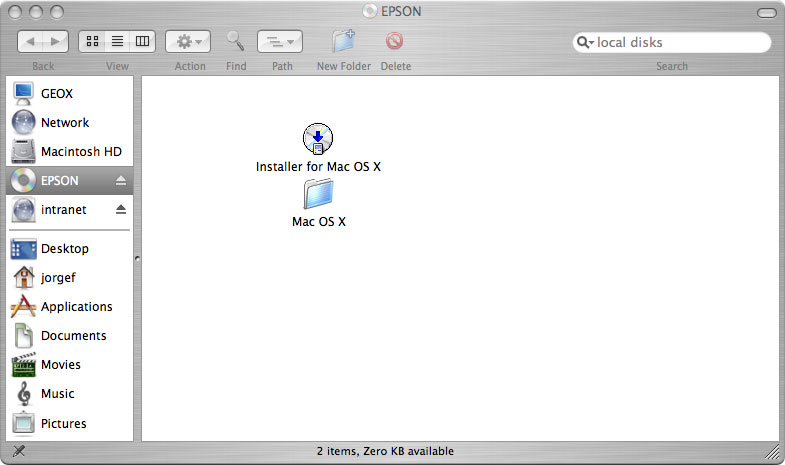Open jorgef home icon
Viewport: 785px width, 465px height.
pos(24,278)
